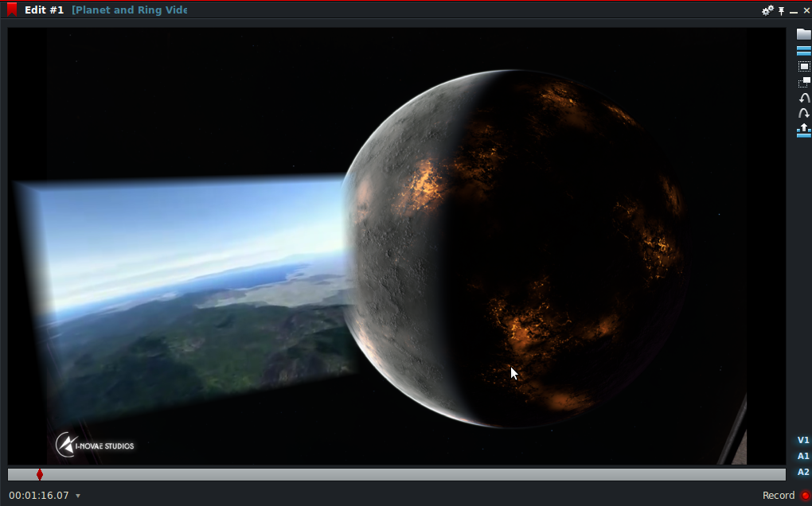The height and width of the screenshot is (506, 812).
Task: Click the Planet and Ring Video title
Action: (129, 10)
